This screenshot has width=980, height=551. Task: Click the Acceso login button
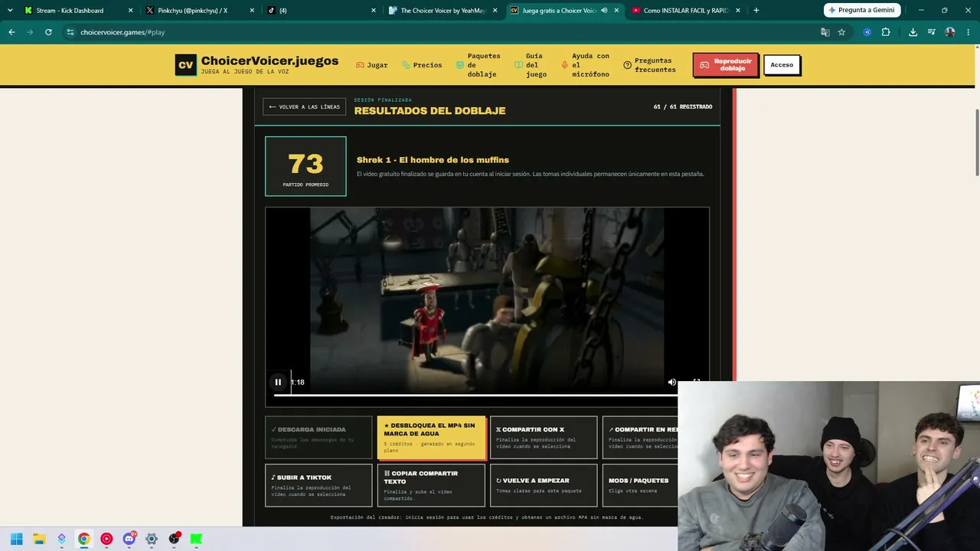[782, 65]
